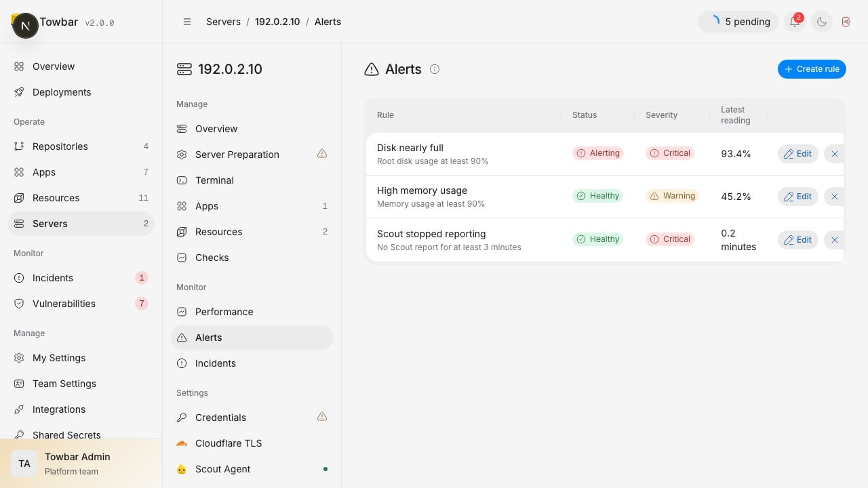Open Resources in main sidebar
The height and width of the screenshot is (488, 868).
click(x=81, y=198)
